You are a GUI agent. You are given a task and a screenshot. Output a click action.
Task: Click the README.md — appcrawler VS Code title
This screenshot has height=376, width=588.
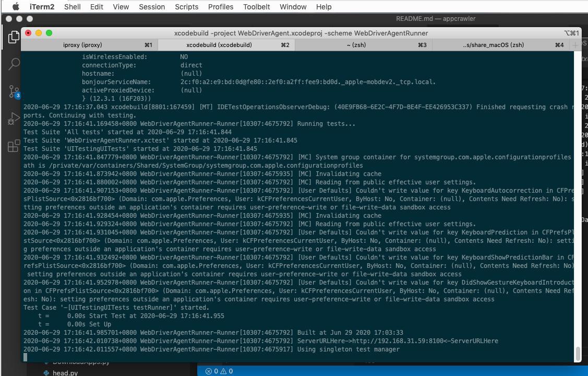435,18
